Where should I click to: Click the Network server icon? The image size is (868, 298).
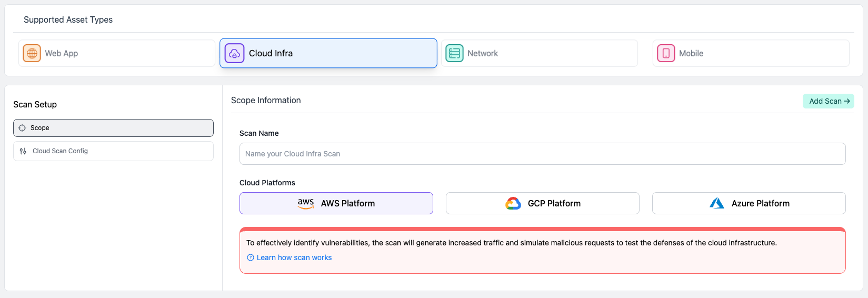tap(454, 53)
